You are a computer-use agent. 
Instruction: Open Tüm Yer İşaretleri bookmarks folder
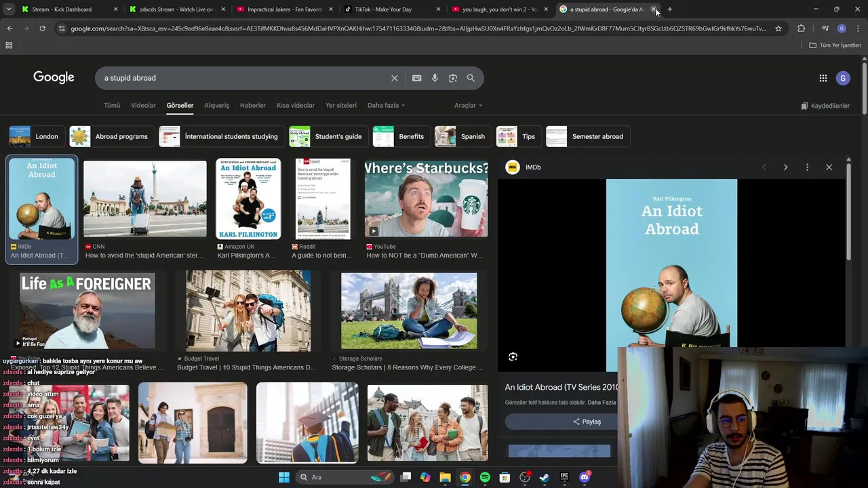pos(835,45)
